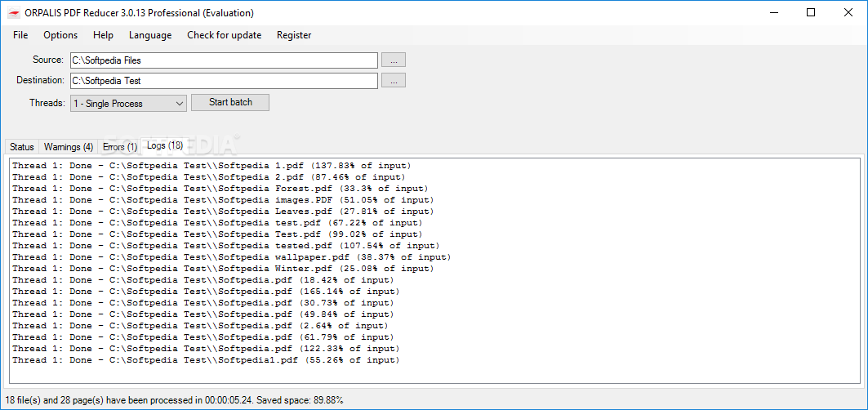Click log line showing 49.84% of input
Screen dimensions: 868x410
point(203,314)
